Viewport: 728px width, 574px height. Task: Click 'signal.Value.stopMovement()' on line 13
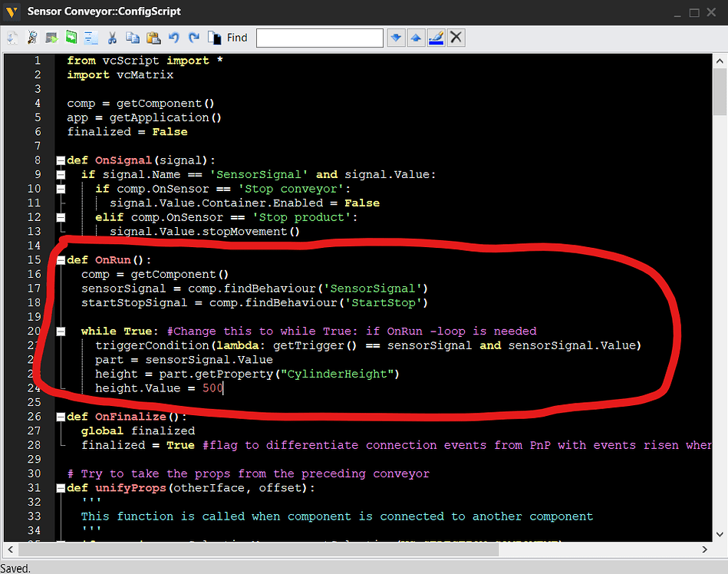tap(205, 231)
